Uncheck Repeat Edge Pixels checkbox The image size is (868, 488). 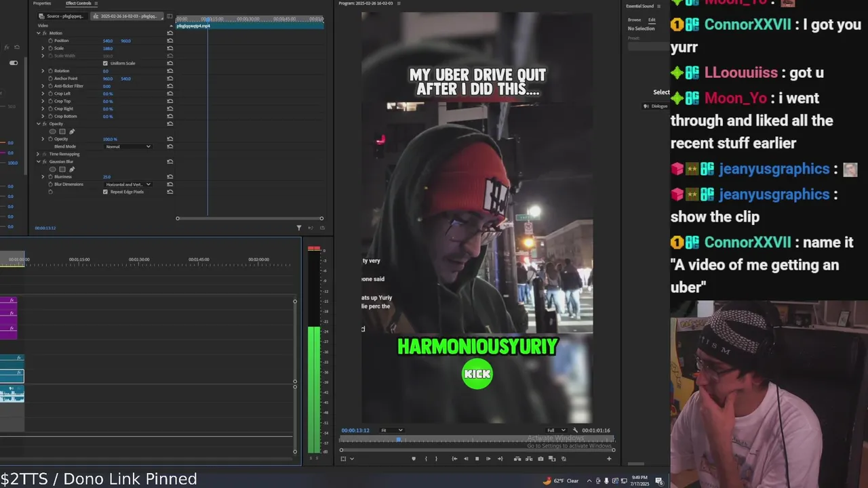[x=105, y=192]
